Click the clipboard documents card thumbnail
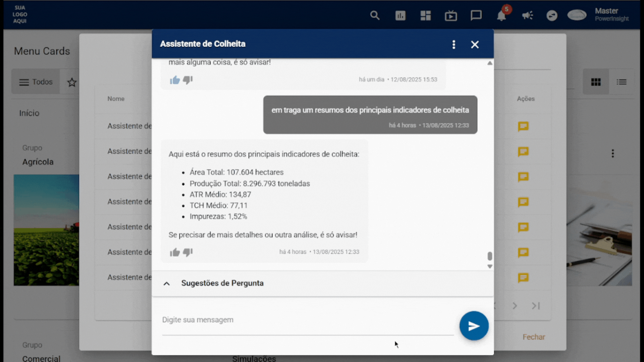Screen dimensions: 644x362 point(599,230)
